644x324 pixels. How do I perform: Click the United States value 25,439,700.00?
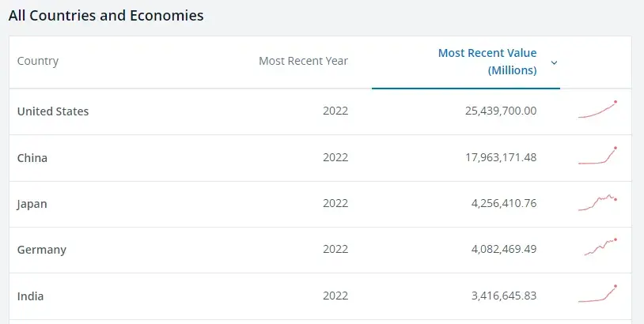[501, 111]
